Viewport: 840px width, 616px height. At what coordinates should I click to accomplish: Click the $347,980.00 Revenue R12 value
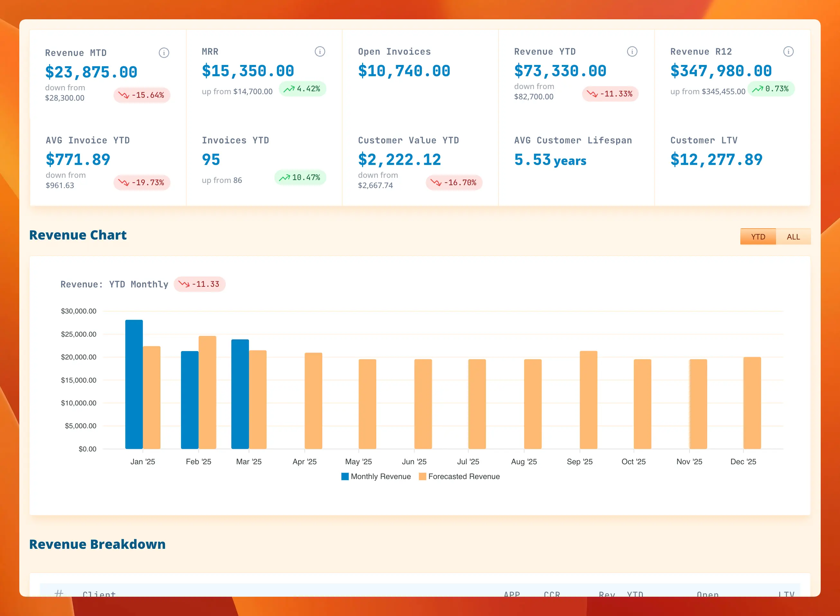coord(721,71)
